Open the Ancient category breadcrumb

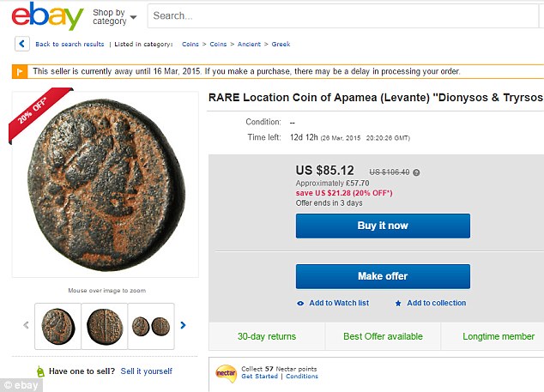(248, 44)
